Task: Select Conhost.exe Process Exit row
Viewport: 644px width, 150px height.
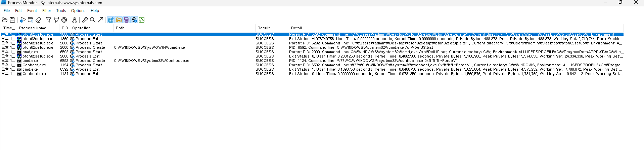Action: (x=312, y=74)
